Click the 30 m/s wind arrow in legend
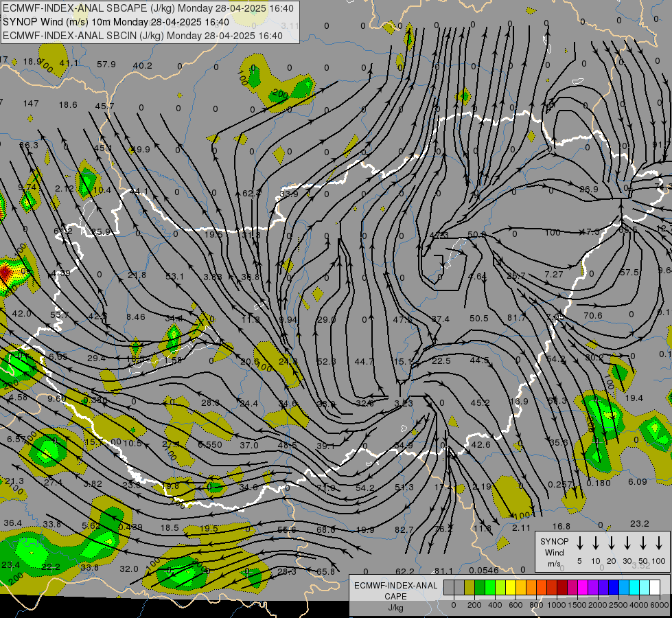 (627, 543)
